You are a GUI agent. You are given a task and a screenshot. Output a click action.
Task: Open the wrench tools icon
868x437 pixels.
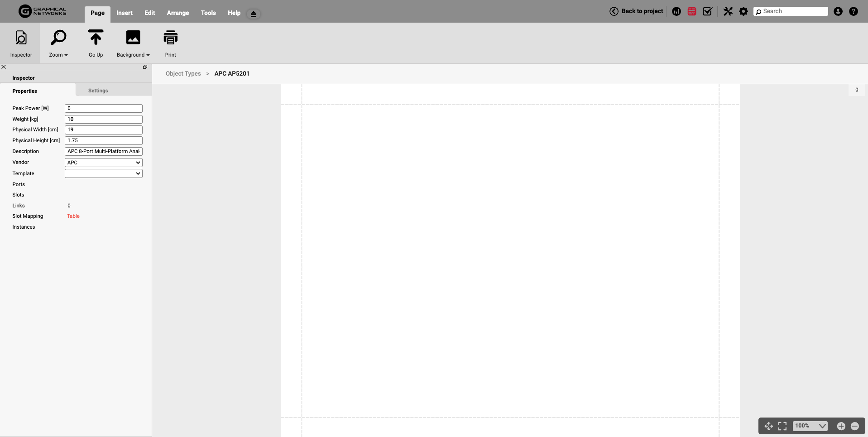pos(728,12)
